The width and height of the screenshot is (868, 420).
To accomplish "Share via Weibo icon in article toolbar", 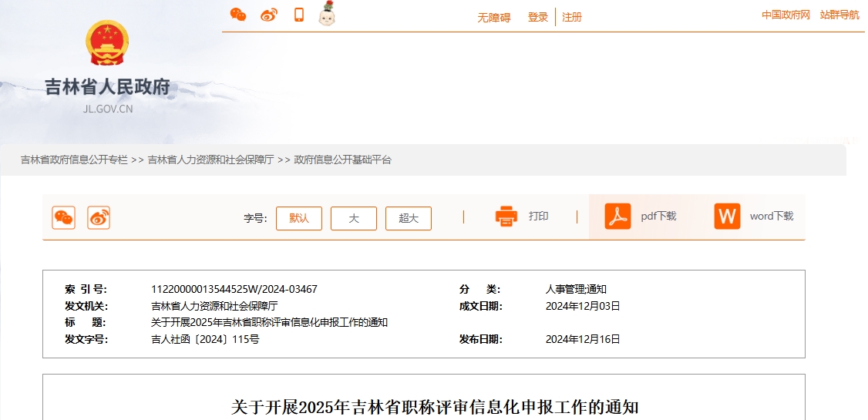I will click(99, 218).
